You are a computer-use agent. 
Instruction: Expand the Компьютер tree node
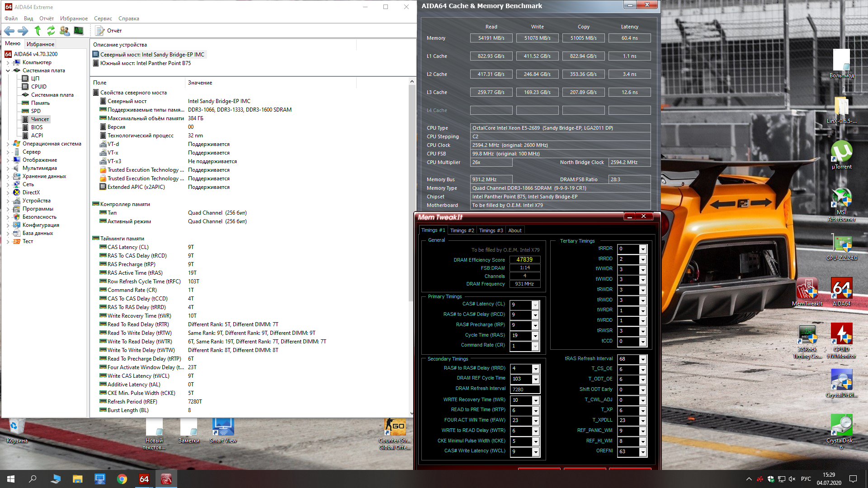tap(8, 62)
